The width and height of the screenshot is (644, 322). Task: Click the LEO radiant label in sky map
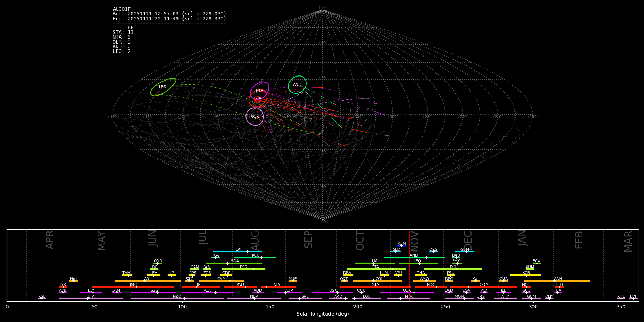tap(162, 87)
